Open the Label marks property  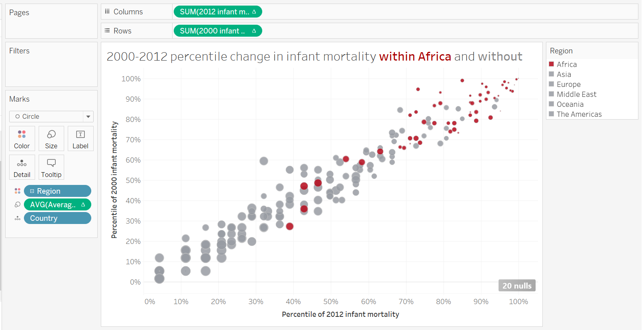click(80, 138)
